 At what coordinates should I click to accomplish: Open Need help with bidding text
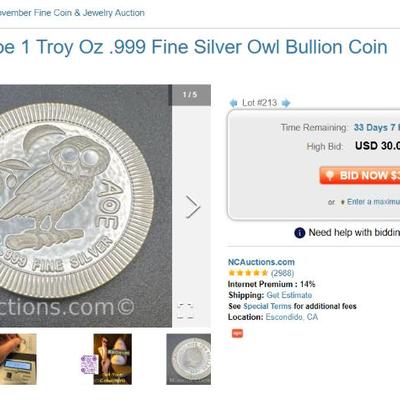click(x=354, y=232)
